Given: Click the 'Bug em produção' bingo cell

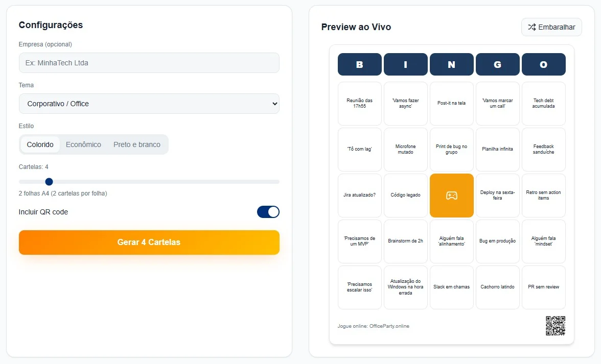Looking at the screenshot, I should 497,241.
